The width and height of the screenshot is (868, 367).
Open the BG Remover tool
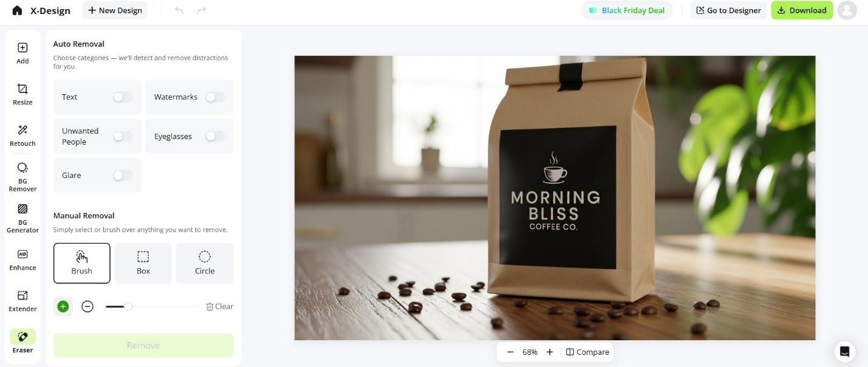tap(22, 177)
